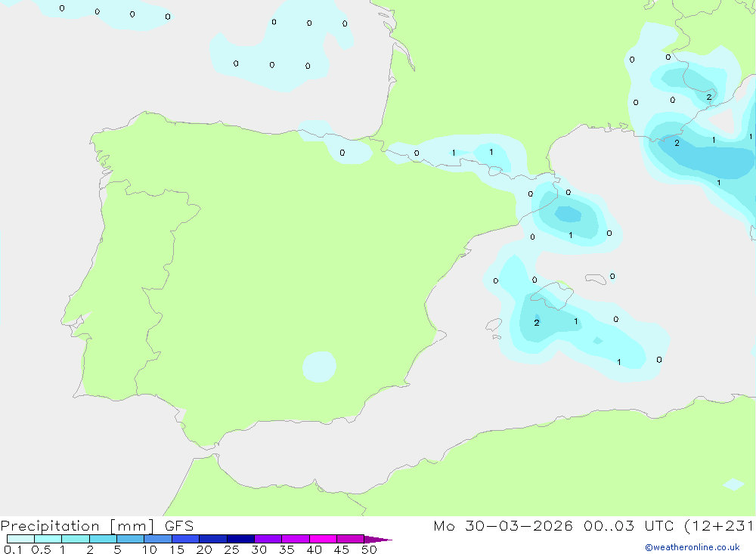Viewport: 756px width, 554px height.
Task: Click legend scale label "20"
Action: [204, 549]
